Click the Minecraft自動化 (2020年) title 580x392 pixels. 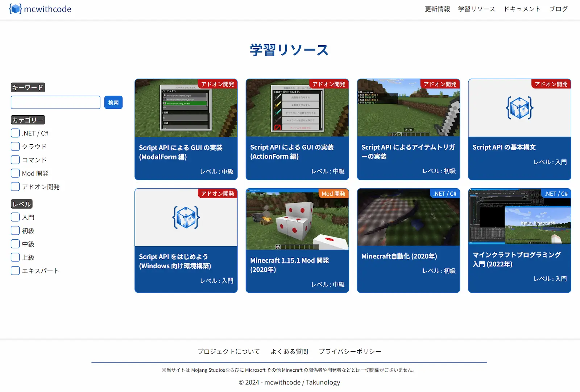(399, 256)
